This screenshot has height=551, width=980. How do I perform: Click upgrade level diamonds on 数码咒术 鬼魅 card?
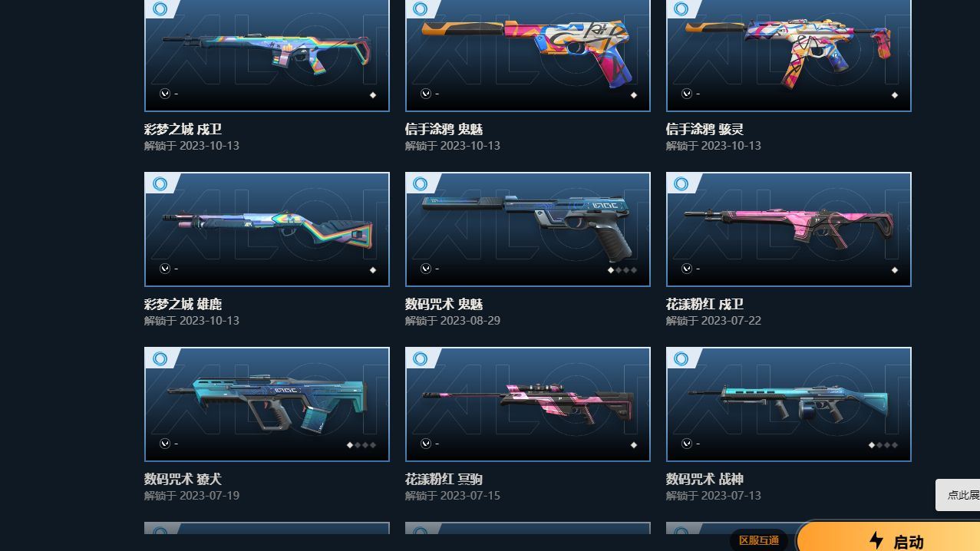tap(622, 270)
